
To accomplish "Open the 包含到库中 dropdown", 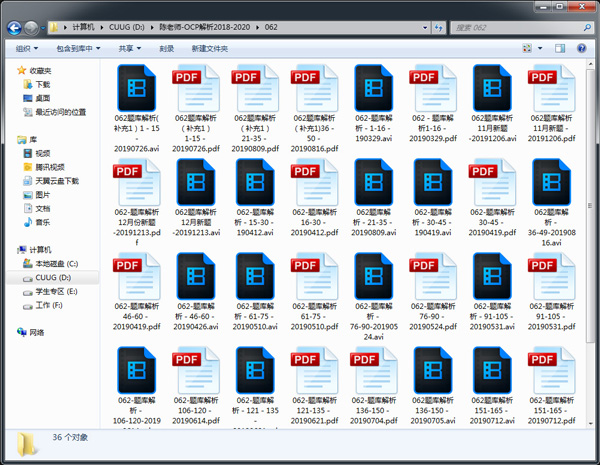I will [x=78, y=49].
